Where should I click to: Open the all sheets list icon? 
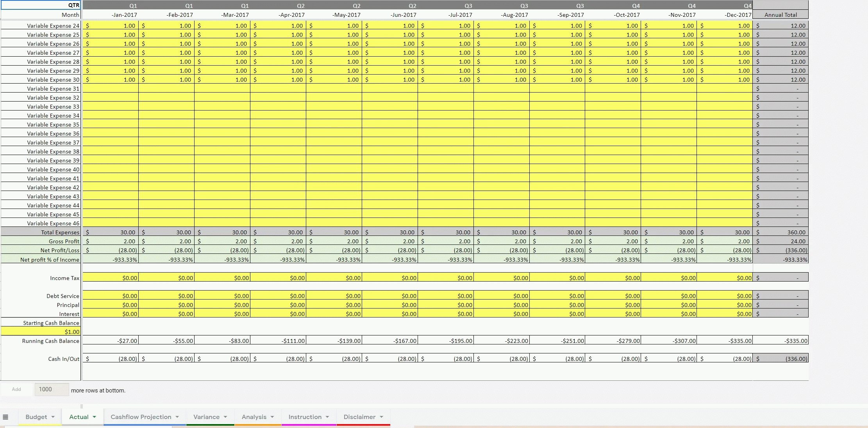(x=5, y=417)
